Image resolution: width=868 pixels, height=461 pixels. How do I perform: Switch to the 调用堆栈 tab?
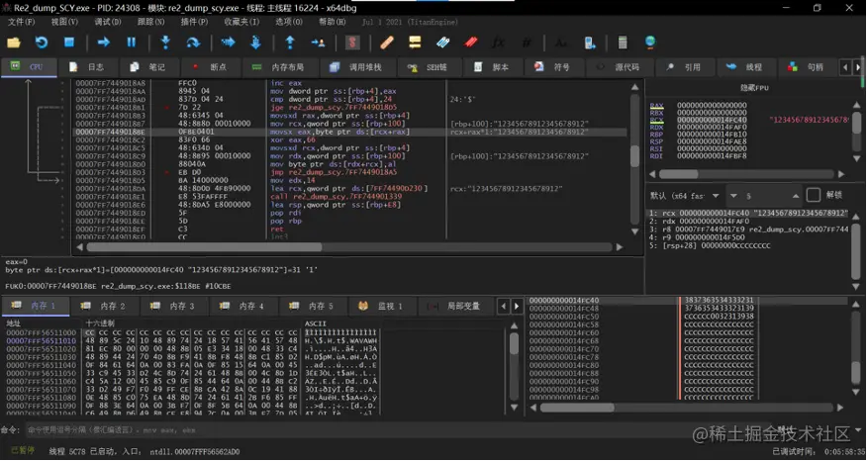click(356, 67)
